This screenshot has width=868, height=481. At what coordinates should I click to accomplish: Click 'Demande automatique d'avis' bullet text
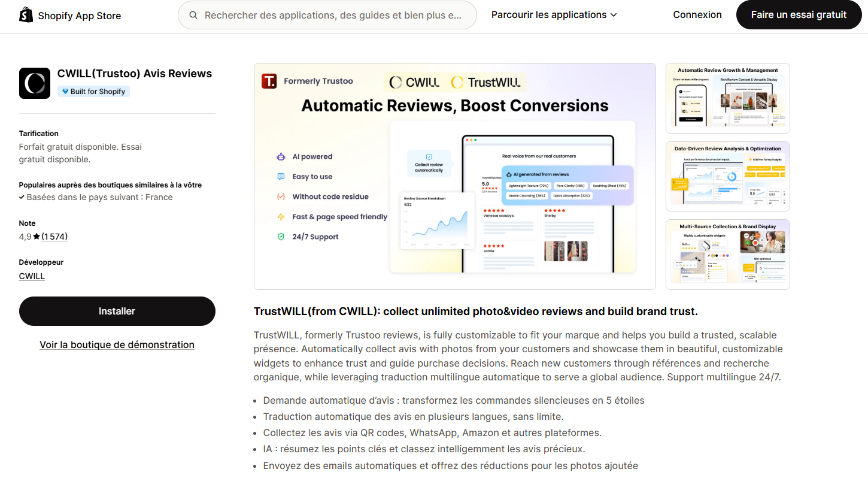tap(454, 400)
